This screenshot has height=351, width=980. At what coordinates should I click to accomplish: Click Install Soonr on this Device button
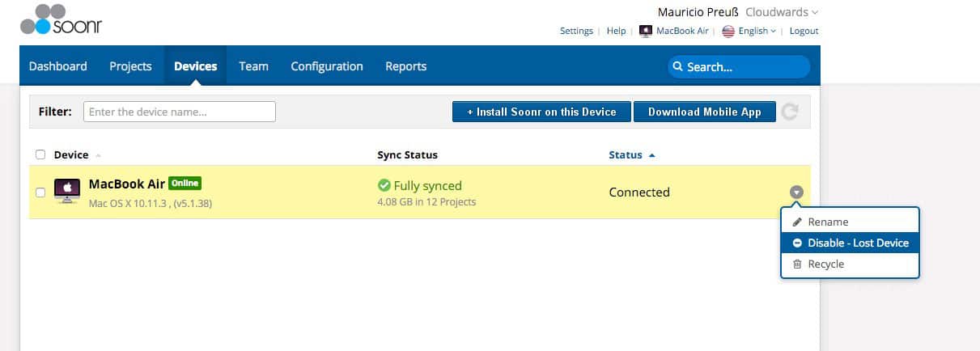[541, 112]
